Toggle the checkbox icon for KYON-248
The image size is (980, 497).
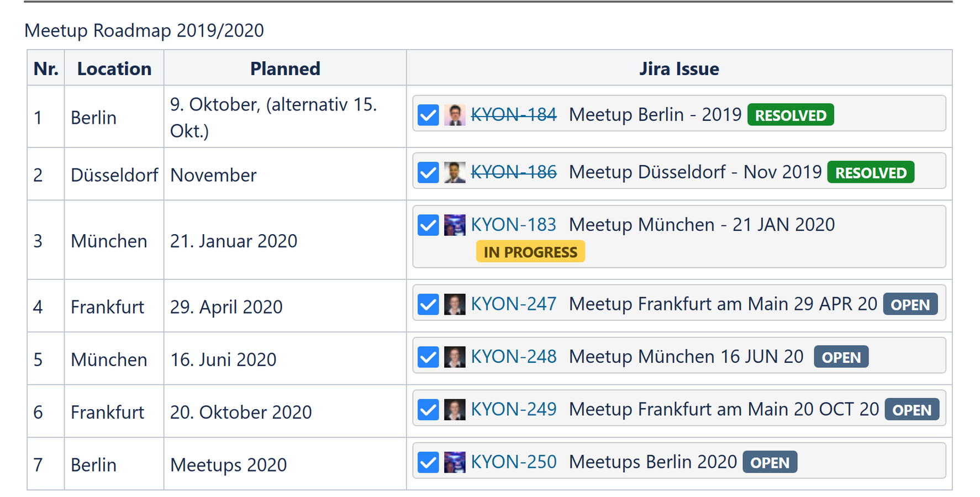(x=428, y=357)
